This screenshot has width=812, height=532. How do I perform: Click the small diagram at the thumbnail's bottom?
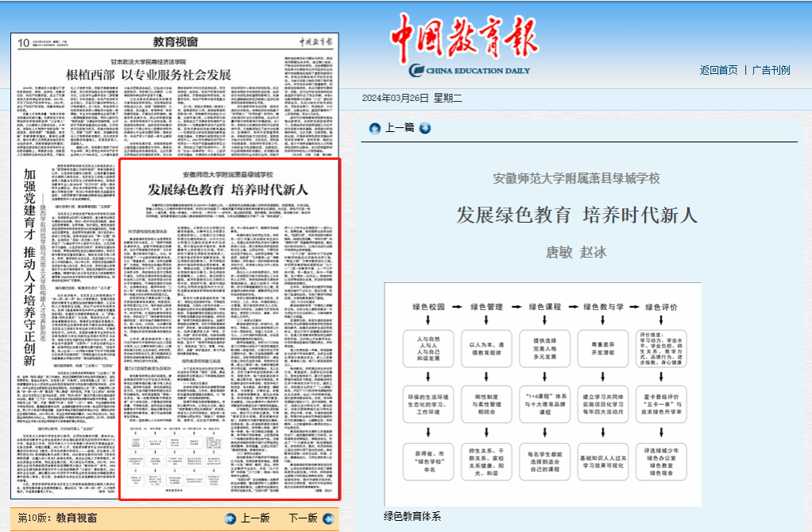pyautogui.click(x=175, y=456)
